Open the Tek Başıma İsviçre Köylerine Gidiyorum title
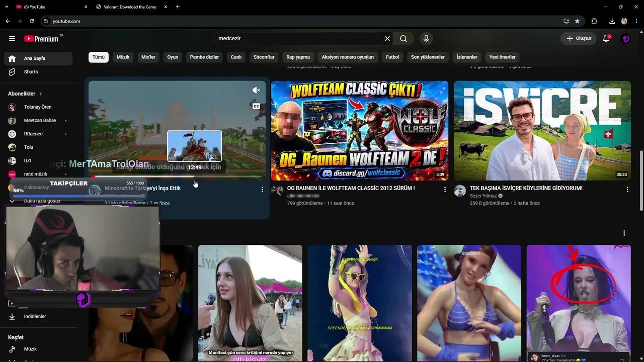Screen dimensions: 644x362 (x=526, y=188)
